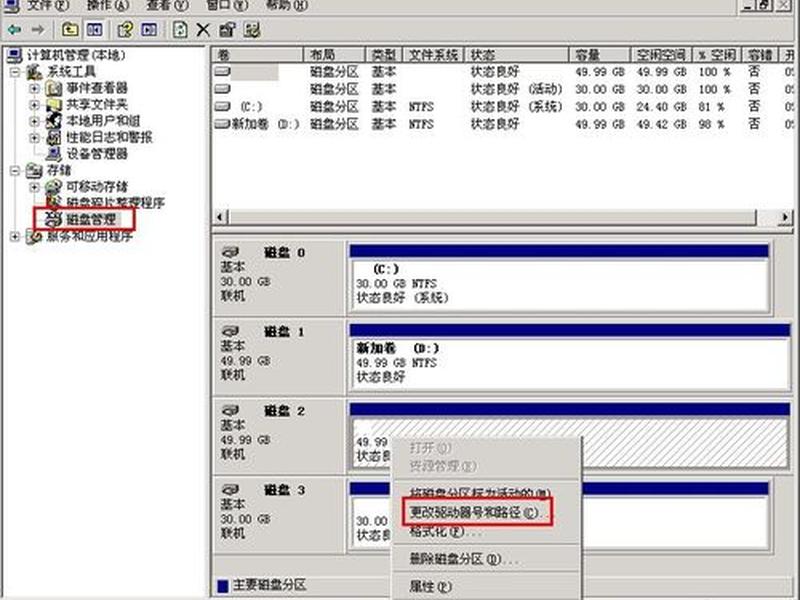Select the (C:) partition block on 磁盘 0
This screenshot has width=800, height=600.
tap(559, 280)
